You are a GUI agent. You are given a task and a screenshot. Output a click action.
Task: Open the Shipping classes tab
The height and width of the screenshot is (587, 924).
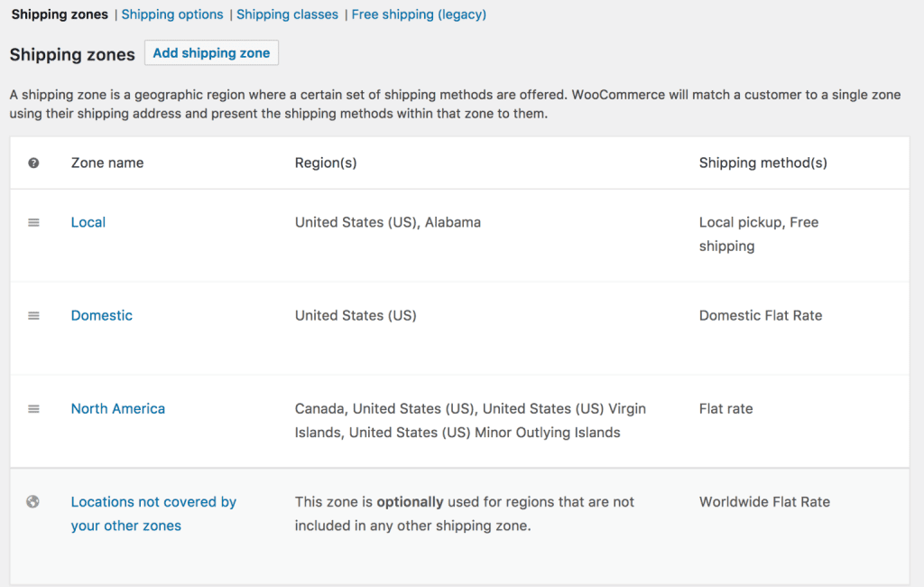tap(287, 14)
